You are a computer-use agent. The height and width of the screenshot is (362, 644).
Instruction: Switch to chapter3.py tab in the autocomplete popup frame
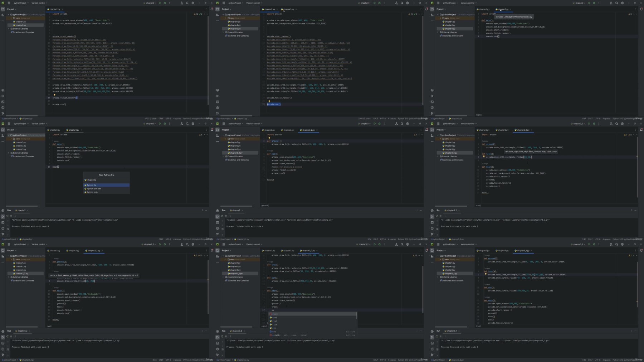pyautogui.click(x=288, y=251)
